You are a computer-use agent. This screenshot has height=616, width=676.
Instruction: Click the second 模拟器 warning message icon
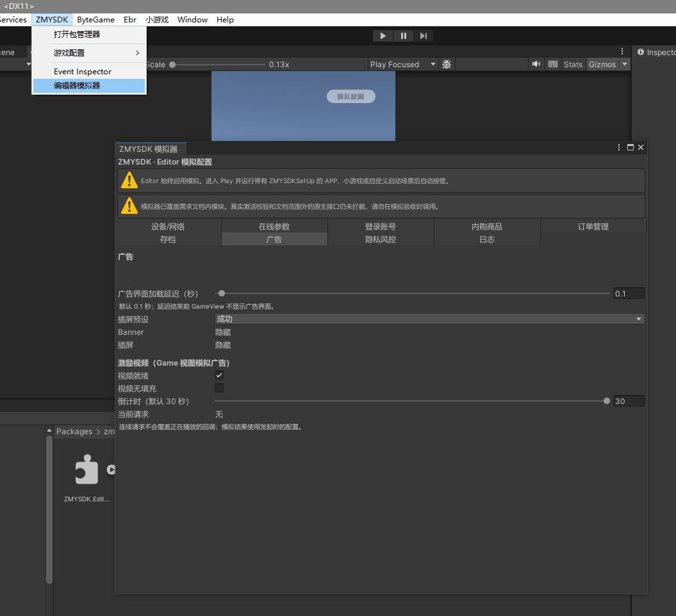129,206
